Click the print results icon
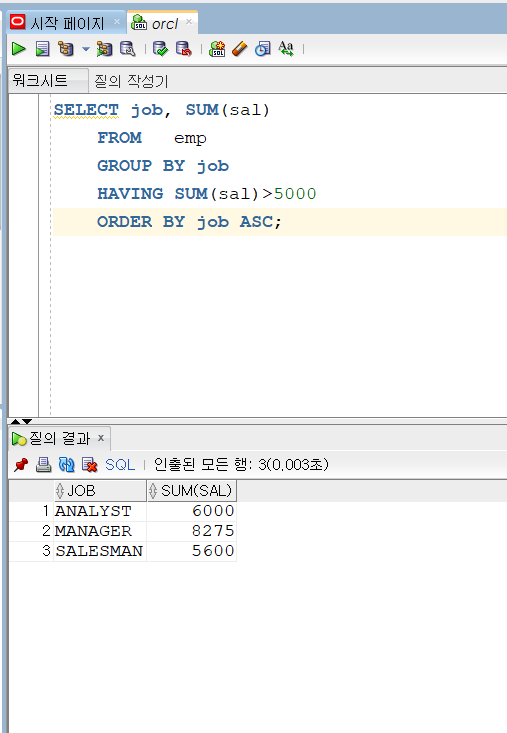 click(43, 465)
